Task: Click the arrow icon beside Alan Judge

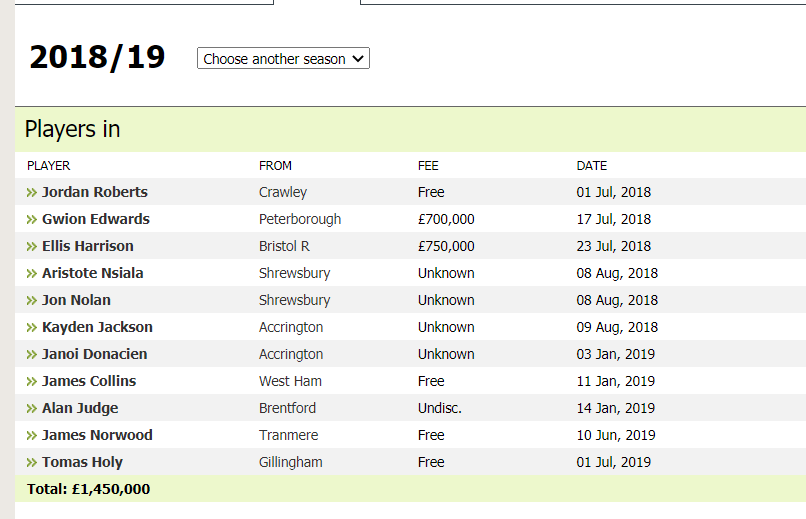Action: 32,409
